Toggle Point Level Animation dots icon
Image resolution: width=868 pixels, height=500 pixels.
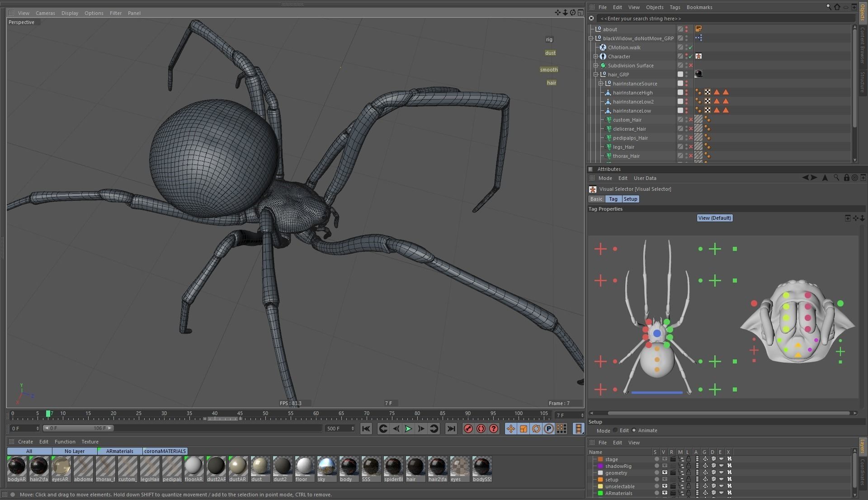pos(561,429)
